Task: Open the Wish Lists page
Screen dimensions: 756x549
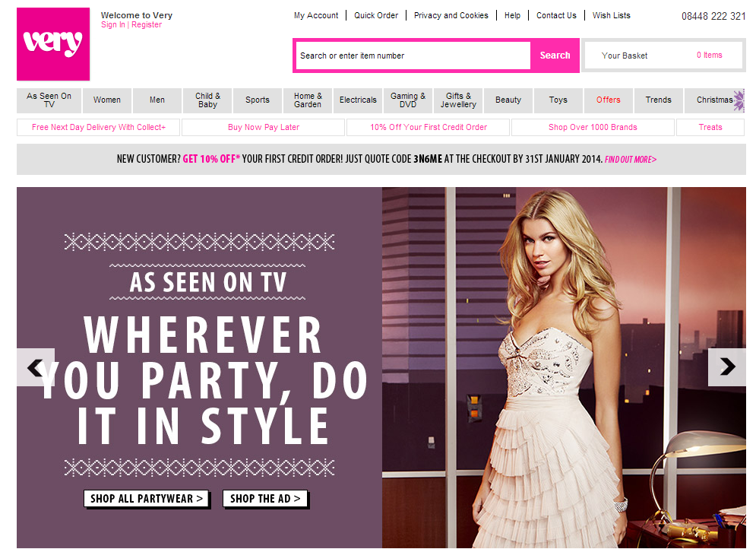Action: click(x=611, y=15)
